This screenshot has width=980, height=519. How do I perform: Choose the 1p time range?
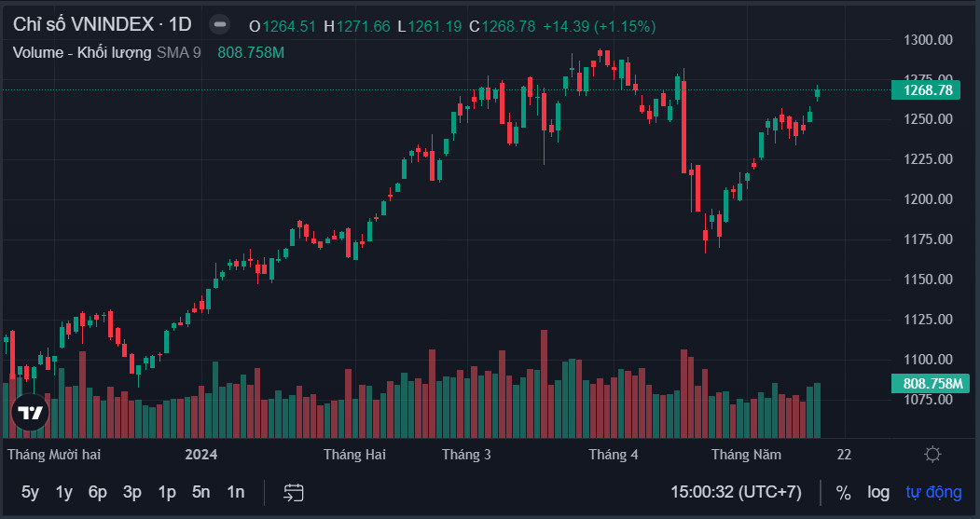tap(166, 492)
